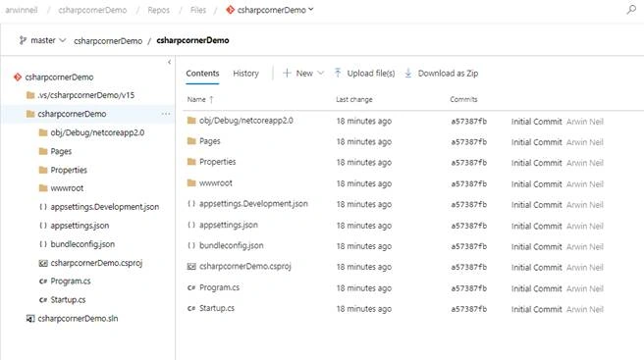Click the Download arrow icon
The width and height of the screenshot is (644, 360).
408,73
